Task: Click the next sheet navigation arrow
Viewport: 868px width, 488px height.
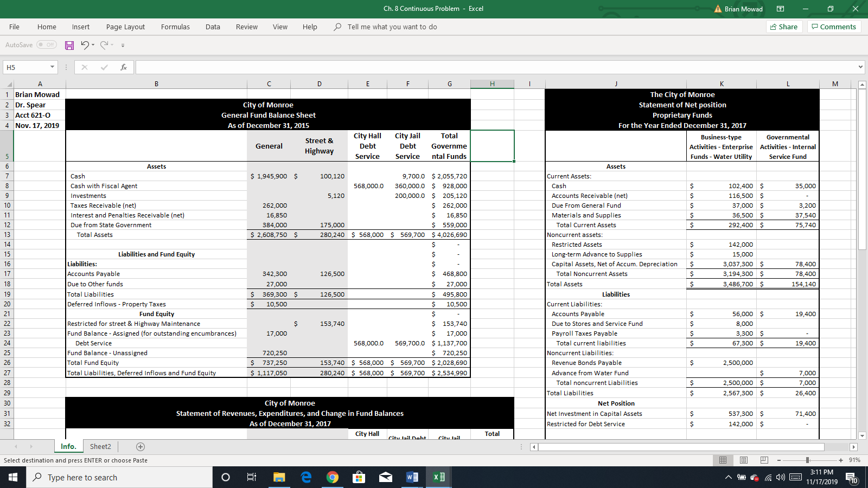Action: (31, 447)
